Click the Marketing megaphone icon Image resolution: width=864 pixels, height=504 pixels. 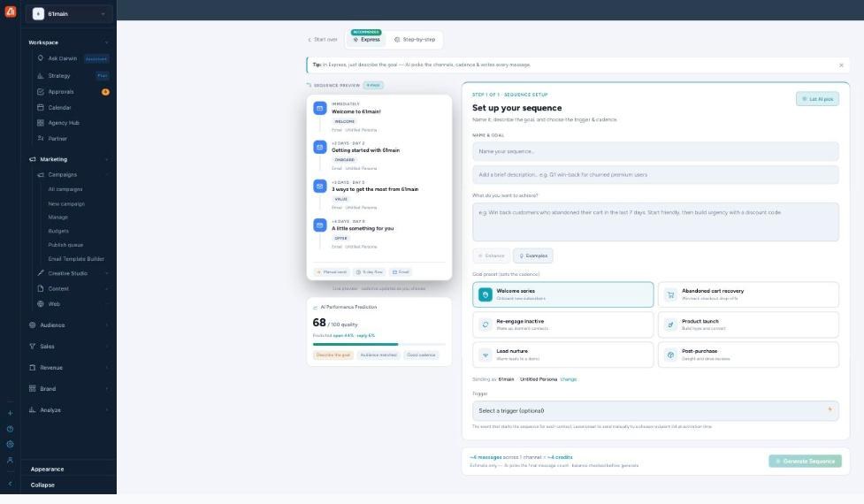click(32, 159)
